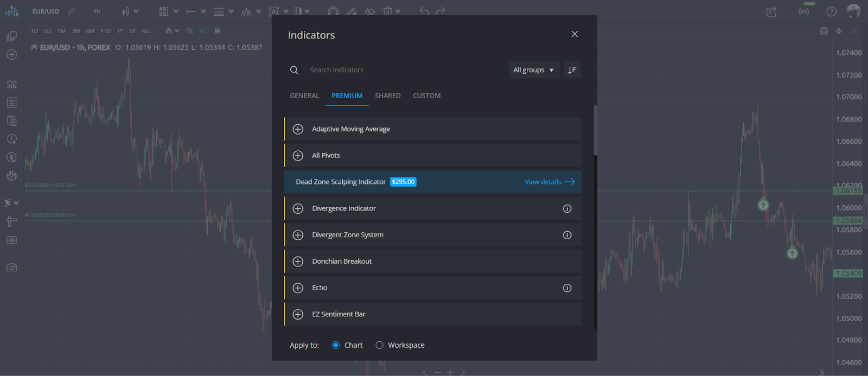This screenshot has height=376, width=868.
Task: Add the Adaptive Moving Average indicator
Action: coord(298,129)
